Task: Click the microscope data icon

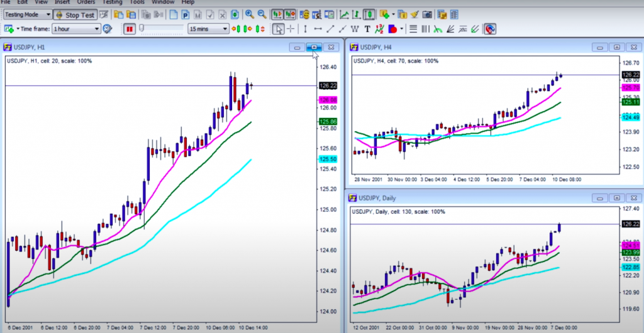Action: pos(317,14)
